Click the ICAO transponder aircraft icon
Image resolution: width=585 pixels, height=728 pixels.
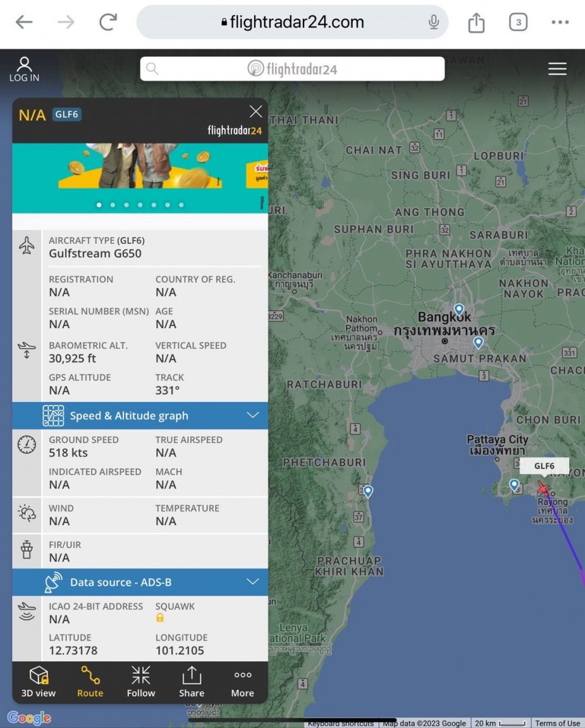click(27, 612)
